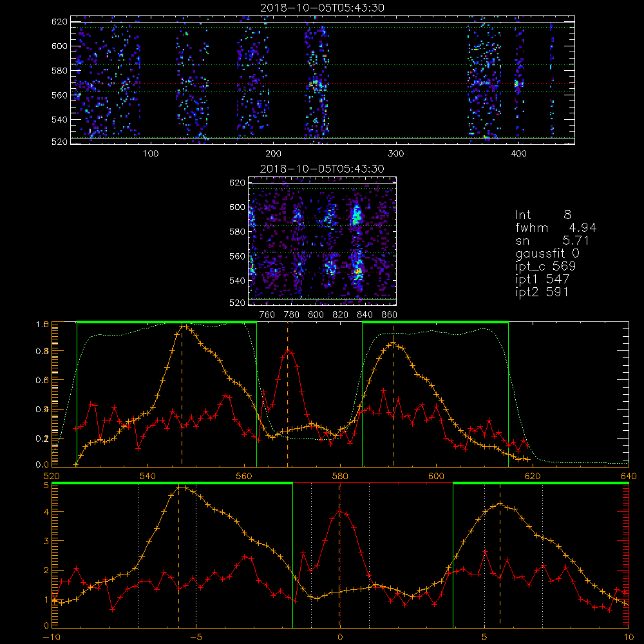The height and width of the screenshot is (644, 644).
Task: Click x-axis label 400 of top spectrogram
Action: (x=518, y=154)
